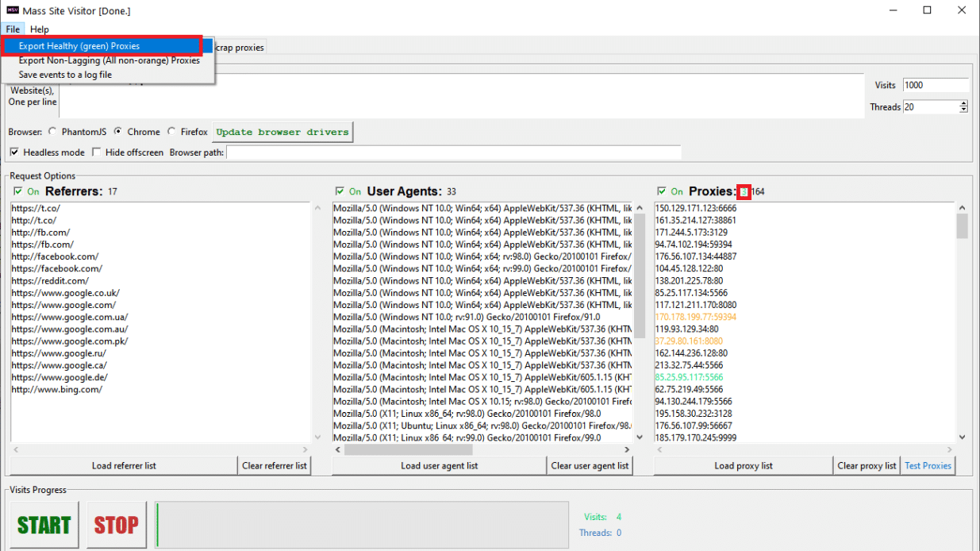Decrease Threads value with down arrow
The width and height of the screenshot is (980, 551).
(x=963, y=110)
